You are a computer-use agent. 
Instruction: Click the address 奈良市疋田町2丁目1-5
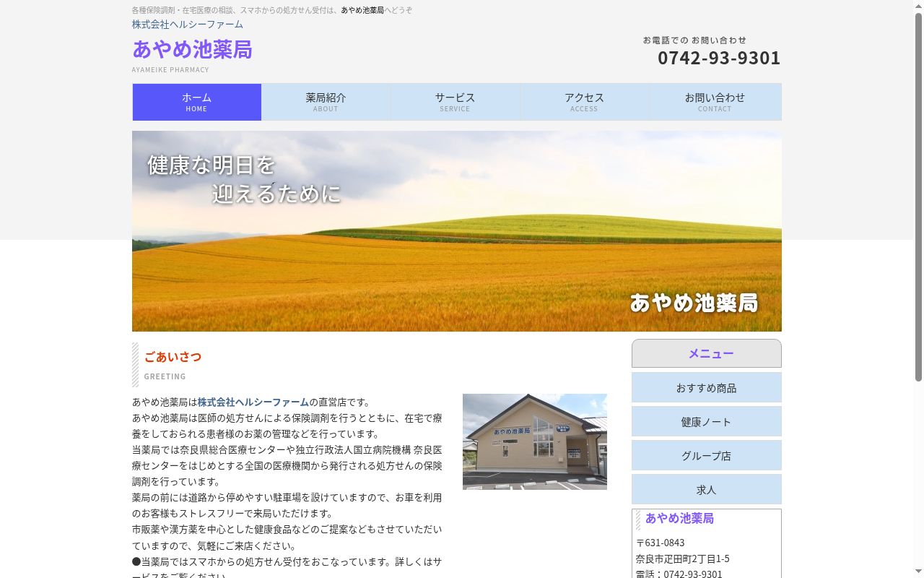(682, 558)
